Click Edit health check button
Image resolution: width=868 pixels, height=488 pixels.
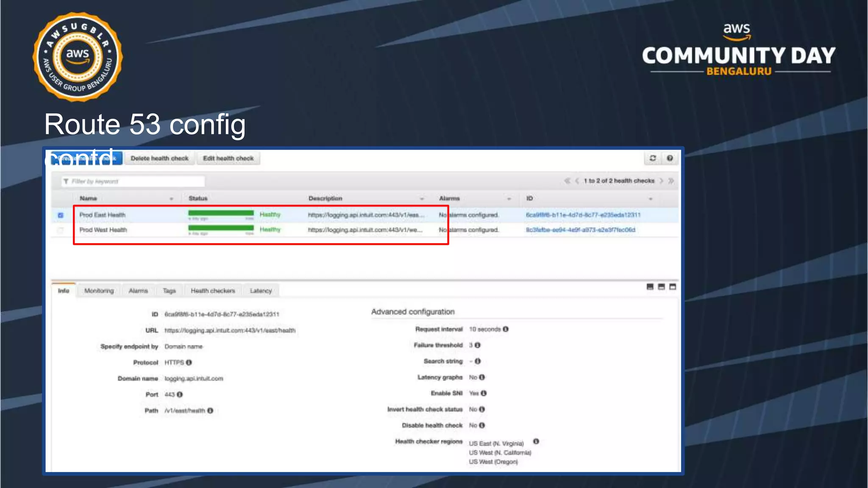pyautogui.click(x=228, y=158)
